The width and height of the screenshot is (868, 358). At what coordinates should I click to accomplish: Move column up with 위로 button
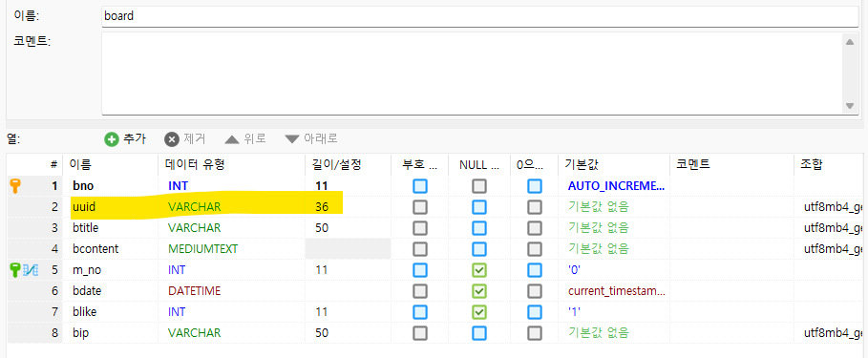245,138
